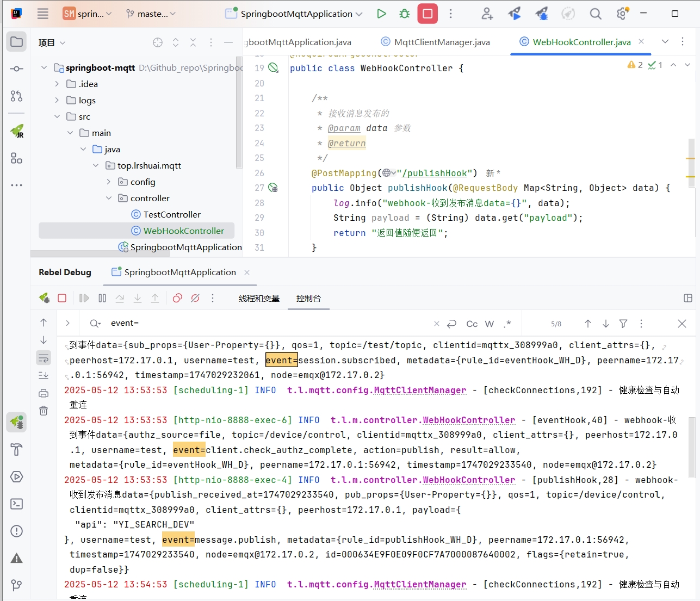The height and width of the screenshot is (601, 700).
Task: Clear the console output with the trash icon
Action: [44, 411]
